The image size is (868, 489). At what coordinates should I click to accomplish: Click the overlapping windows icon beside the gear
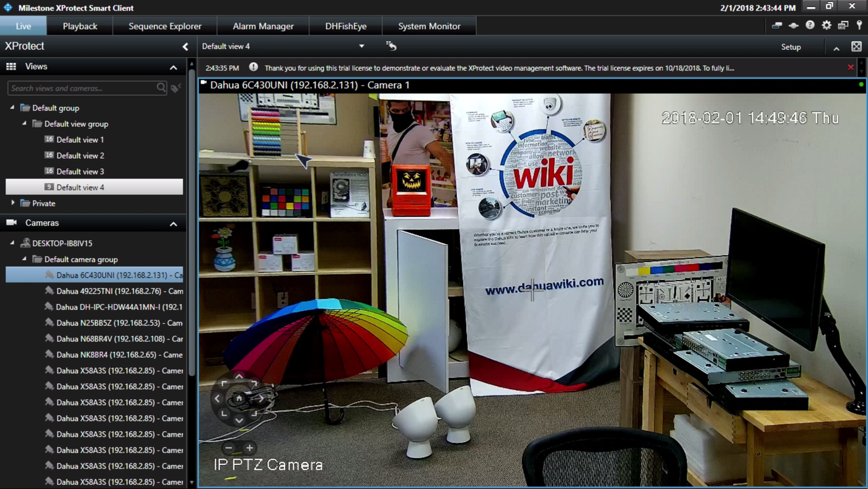pyautogui.click(x=843, y=25)
